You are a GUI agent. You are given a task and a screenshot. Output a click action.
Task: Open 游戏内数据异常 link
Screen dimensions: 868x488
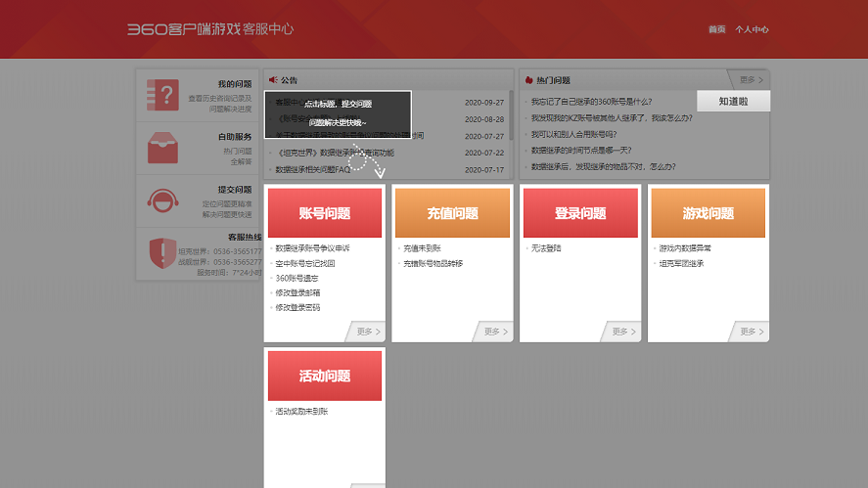pos(685,248)
